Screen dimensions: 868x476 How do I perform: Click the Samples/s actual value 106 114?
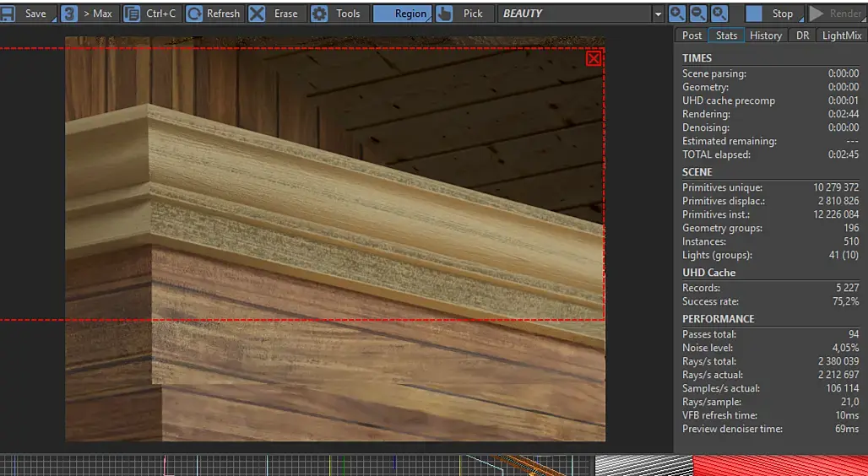tap(842, 388)
